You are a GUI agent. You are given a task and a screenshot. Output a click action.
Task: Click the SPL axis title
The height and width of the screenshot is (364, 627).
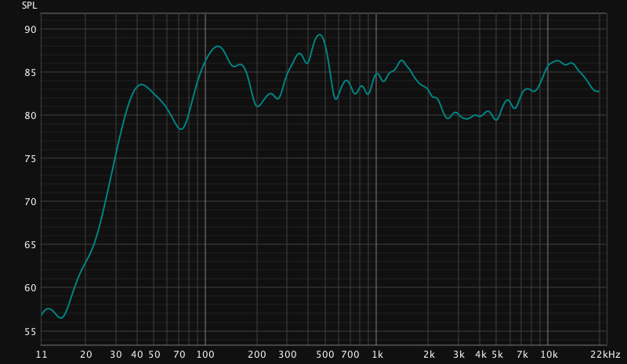[x=29, y=5]
